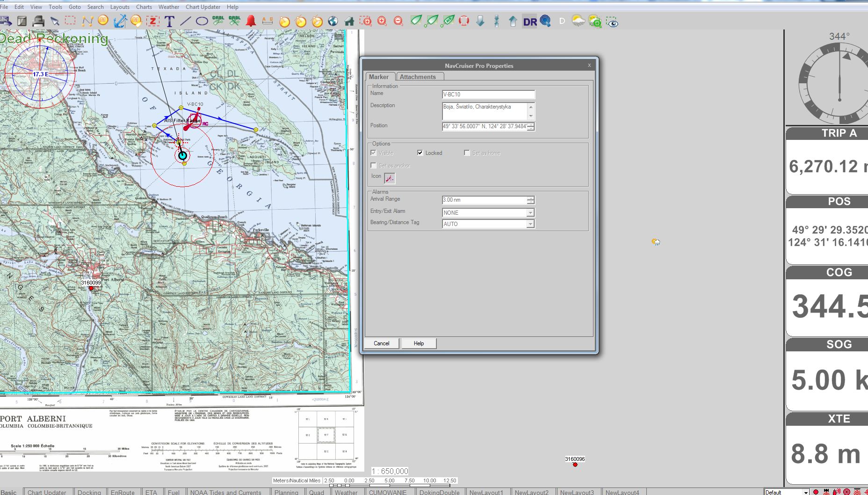
Task: Click the 3160096 marker label
Action: [x=575, y=459]
